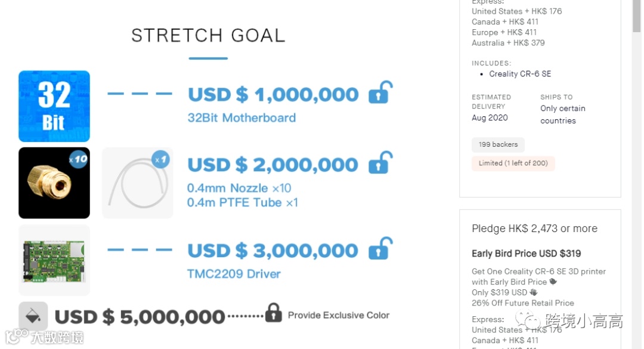Click the locked padlock beside Provide Exclusive Color
The image size is (644, 349).
coord(273,313)
